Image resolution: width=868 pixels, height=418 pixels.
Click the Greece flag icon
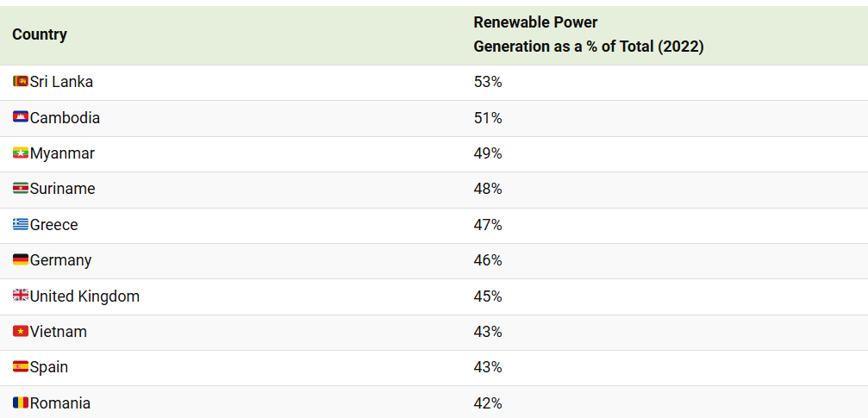[21, 225]
